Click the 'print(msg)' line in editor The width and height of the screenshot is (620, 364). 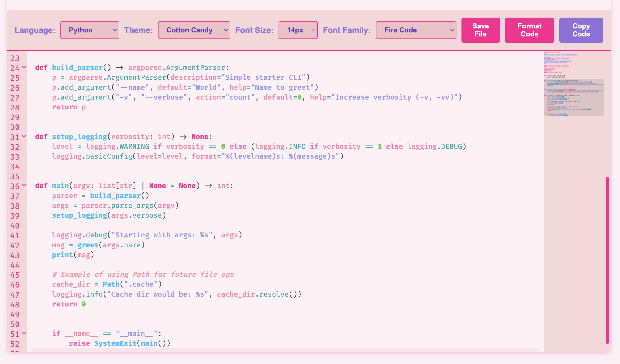click(x=73, y=255)
